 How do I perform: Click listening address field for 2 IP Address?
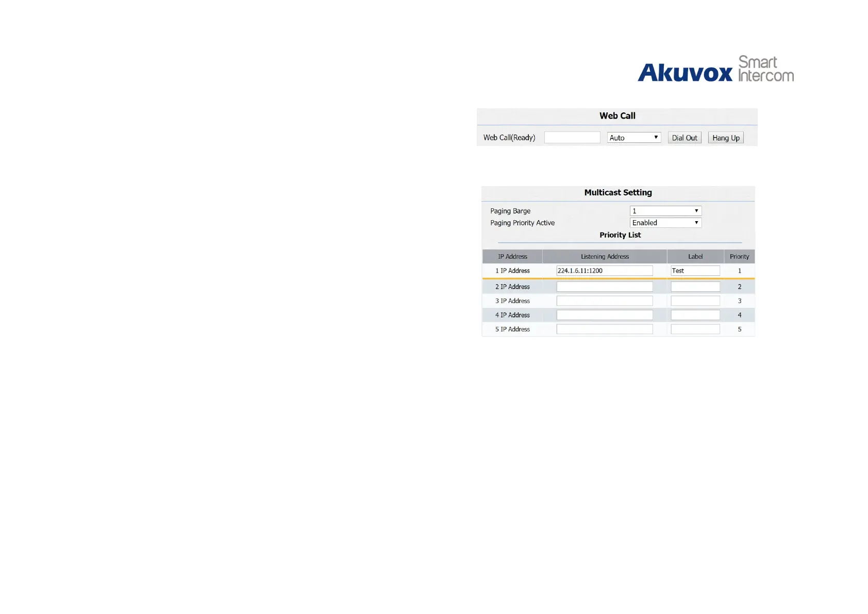tap(605, 287)
